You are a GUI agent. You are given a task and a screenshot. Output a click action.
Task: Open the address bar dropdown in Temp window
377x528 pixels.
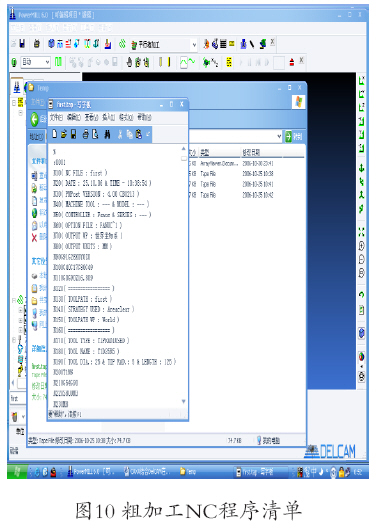pyautogui.click(x=279, y=136)
